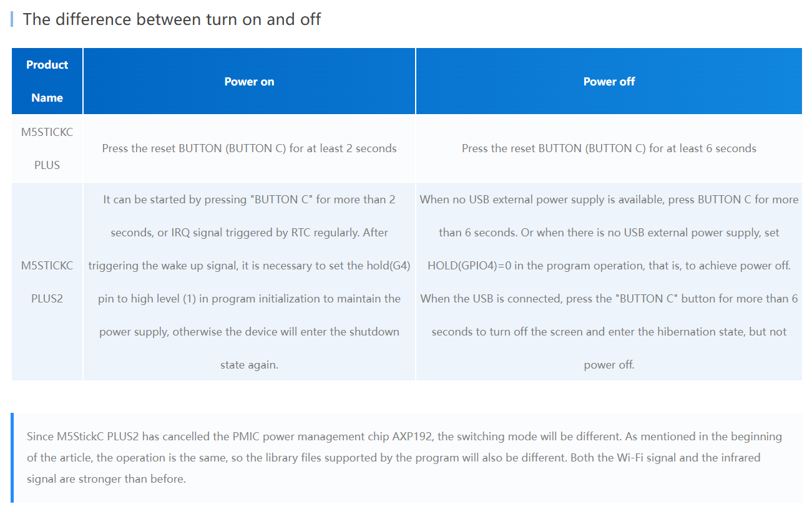Click the 'Power on' column header
The image size is (812, 512).
click(x=249, y=82)
